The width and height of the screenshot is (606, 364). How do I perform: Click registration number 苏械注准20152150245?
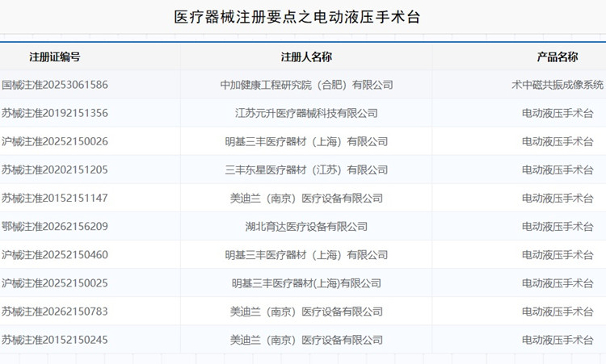55,340
